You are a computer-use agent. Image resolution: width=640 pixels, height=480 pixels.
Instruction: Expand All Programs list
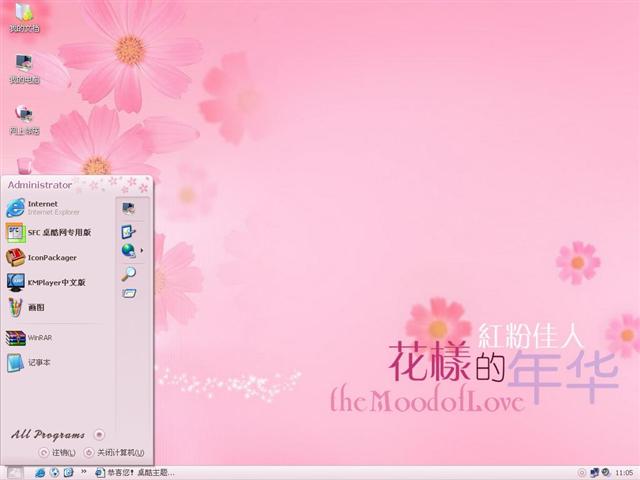point(58,435)
